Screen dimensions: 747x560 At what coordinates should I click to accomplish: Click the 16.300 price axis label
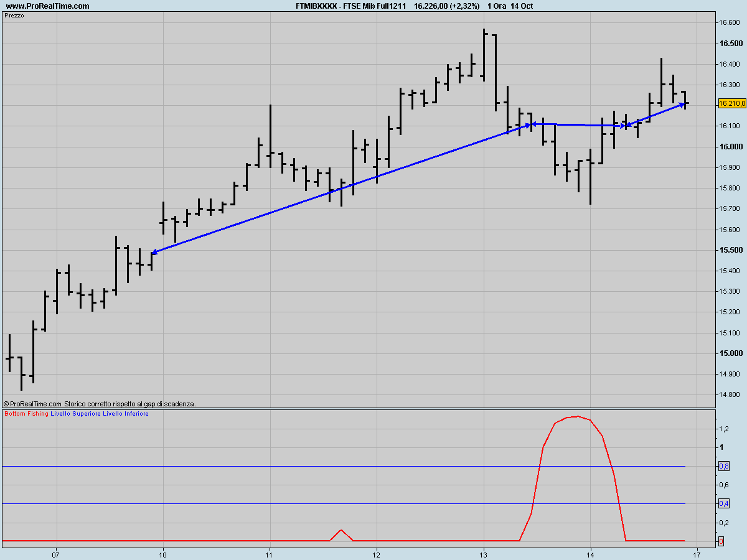click(x=731, y=85)
